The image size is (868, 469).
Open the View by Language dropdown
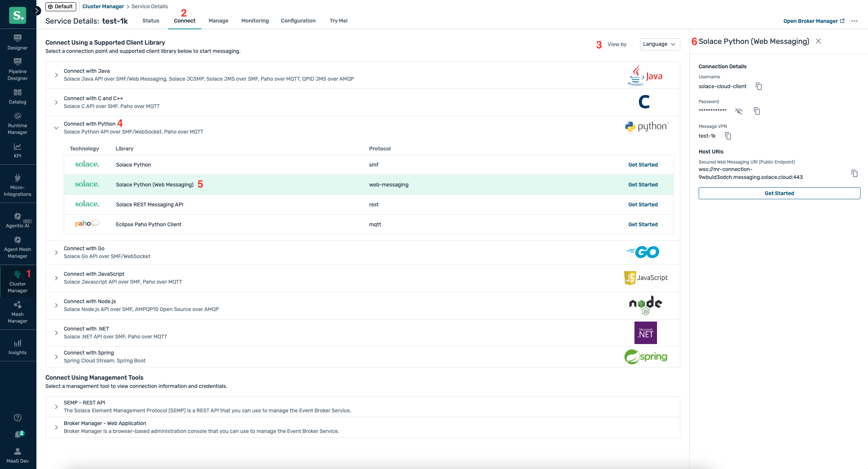pyautogui.click(x=660, y=44)
